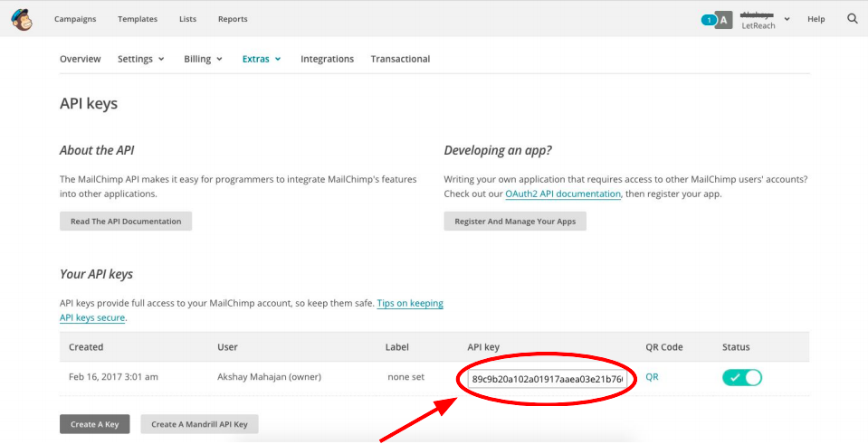Screen dimensions: 868x444
Task: Switch to the Integrations tab
Action: [327, 59]
